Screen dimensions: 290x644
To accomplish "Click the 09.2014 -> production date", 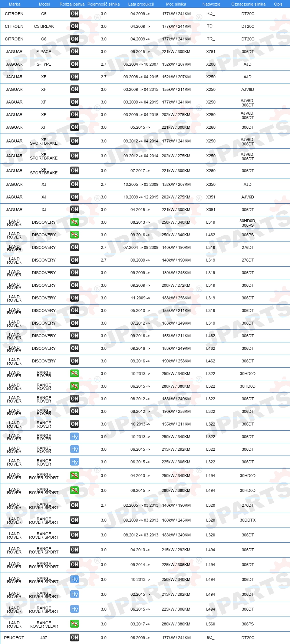I will click(140, 565).
